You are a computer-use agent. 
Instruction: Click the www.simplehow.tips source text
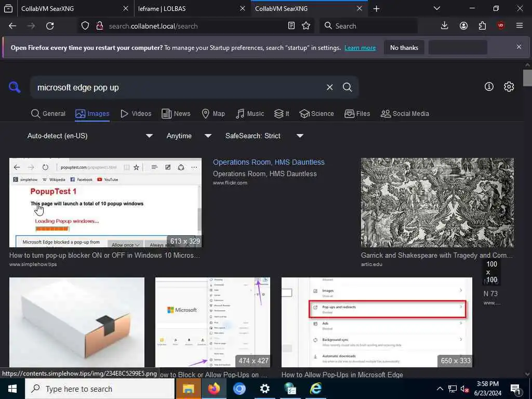(33, 264)
